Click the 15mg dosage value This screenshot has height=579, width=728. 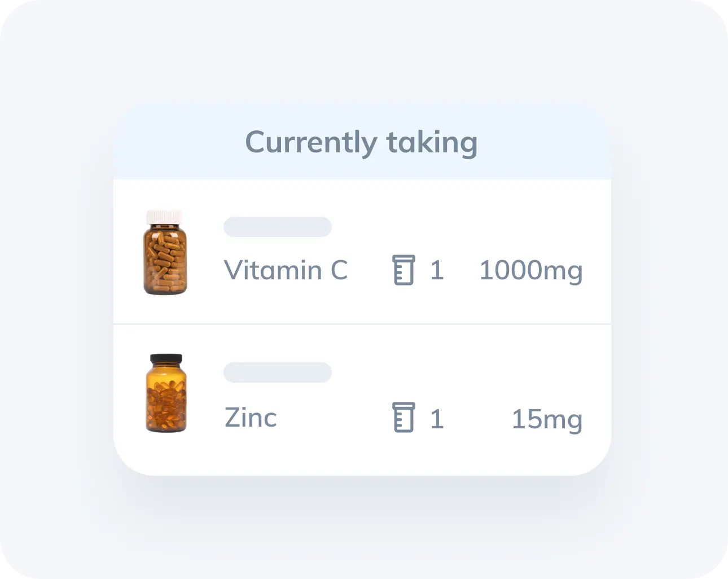click(547, 419)
